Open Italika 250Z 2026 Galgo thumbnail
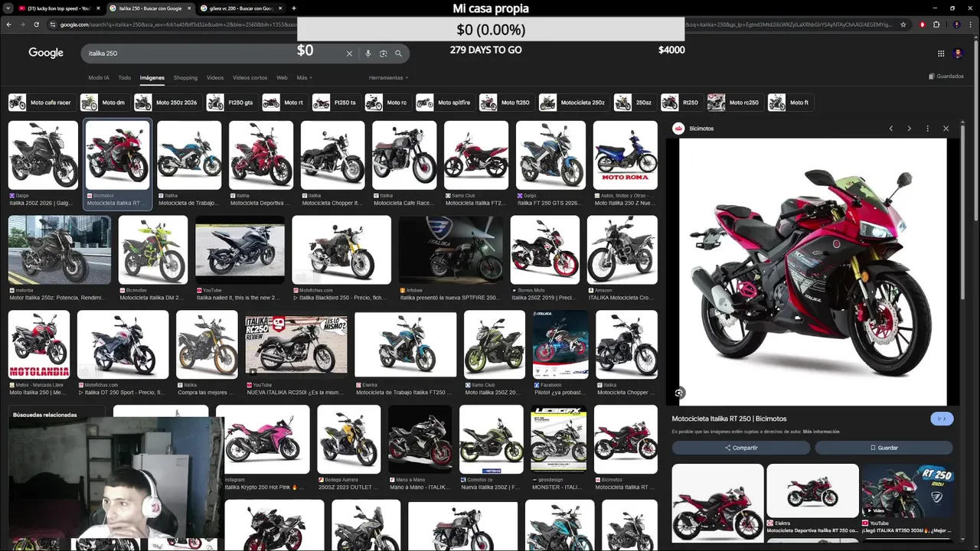The width and height of the screenshot is (980, 551). (x=43, y=155)
